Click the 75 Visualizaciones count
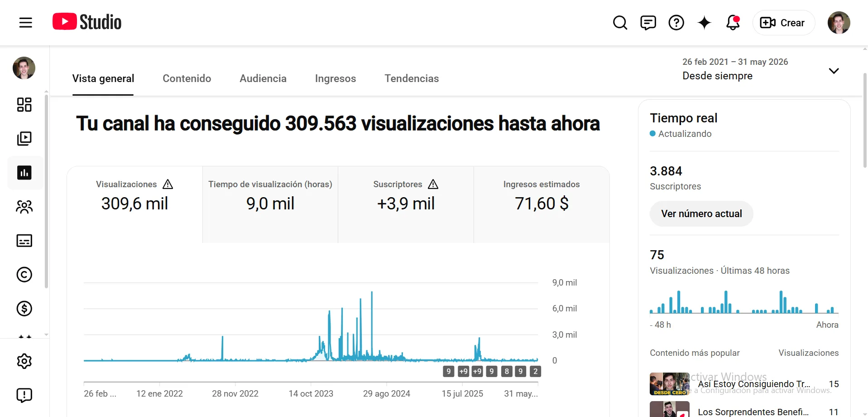 (x=657, y=255)
